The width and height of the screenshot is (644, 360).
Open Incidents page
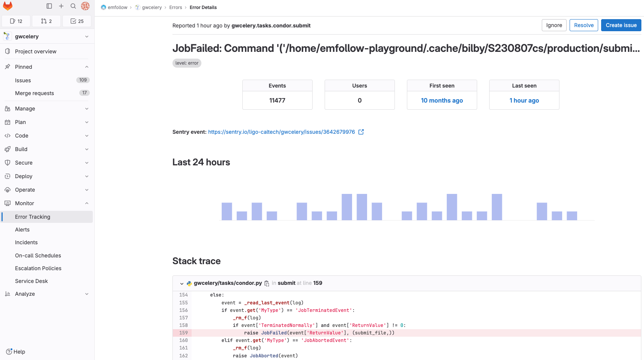click(x=47, y=242)
